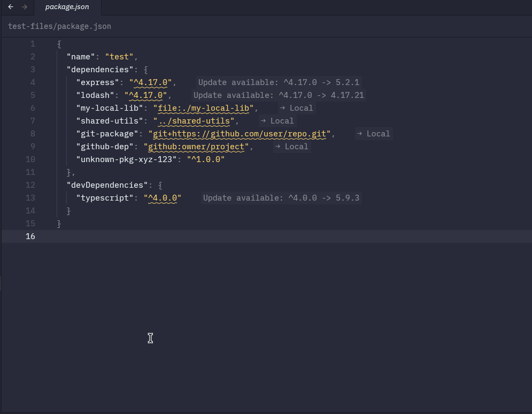Click the back navigation arrow

click(11, 7)
